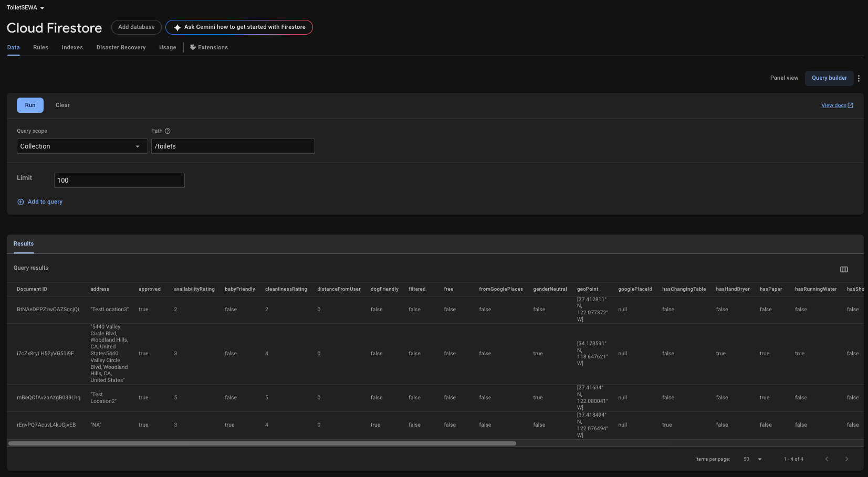Click the hasHandDryer column header
The height and width of the screenshot is (477, 868).
(x=733, y=289)
